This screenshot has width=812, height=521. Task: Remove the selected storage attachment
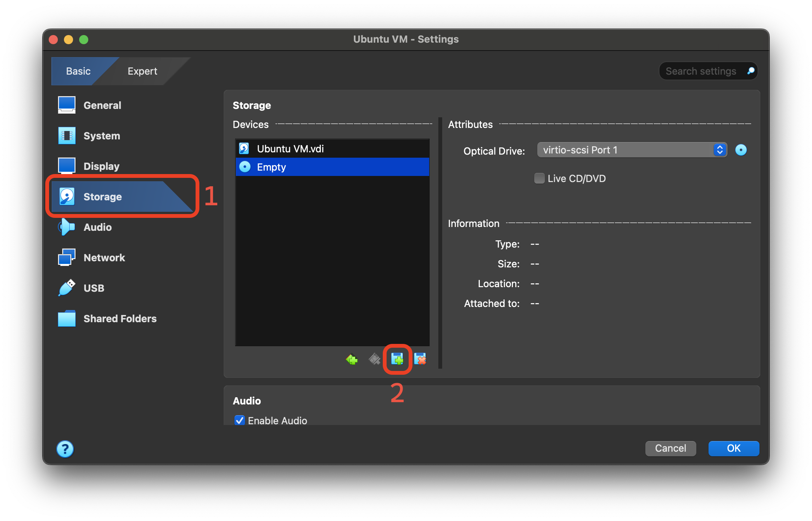(x=420, y=358)
